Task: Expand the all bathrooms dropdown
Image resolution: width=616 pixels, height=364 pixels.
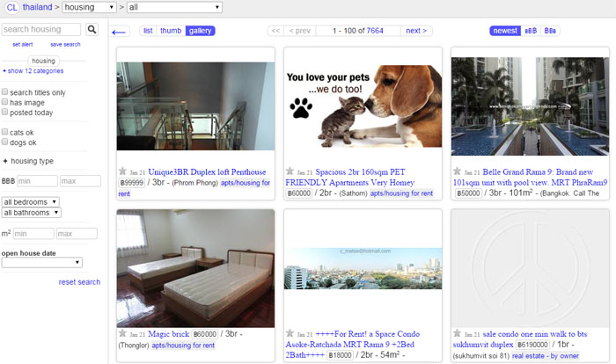Action: tap(32, 213)
